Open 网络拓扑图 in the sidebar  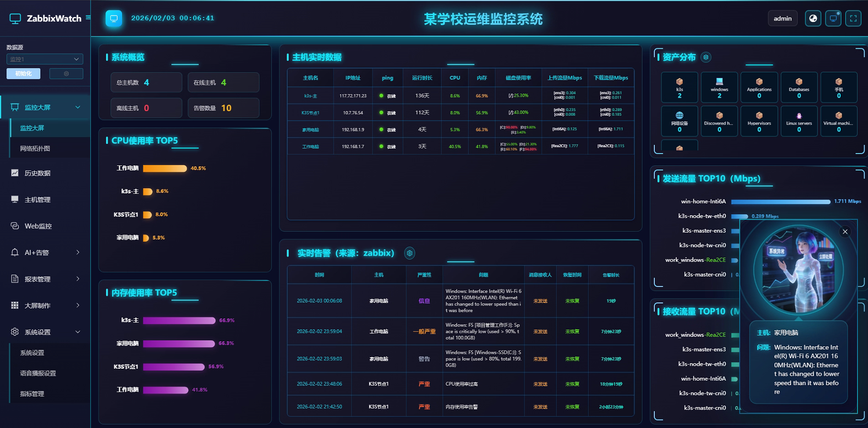[35, 148]
